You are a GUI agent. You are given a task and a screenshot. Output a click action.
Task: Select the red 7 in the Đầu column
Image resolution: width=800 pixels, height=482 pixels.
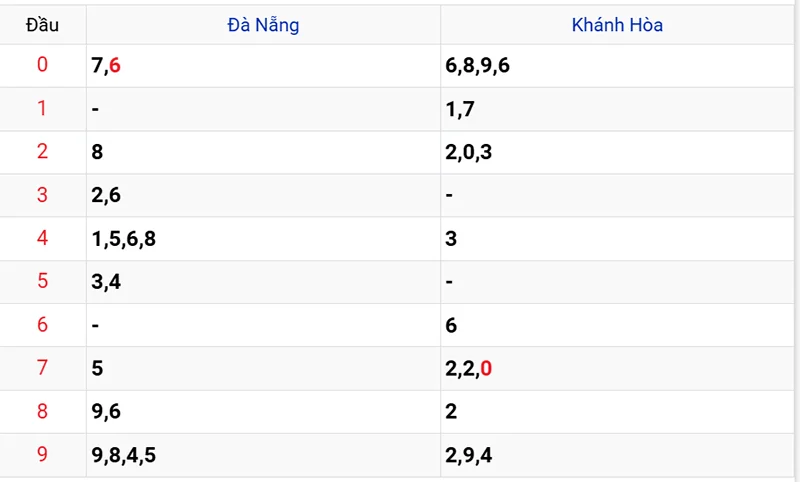point(42,368)
